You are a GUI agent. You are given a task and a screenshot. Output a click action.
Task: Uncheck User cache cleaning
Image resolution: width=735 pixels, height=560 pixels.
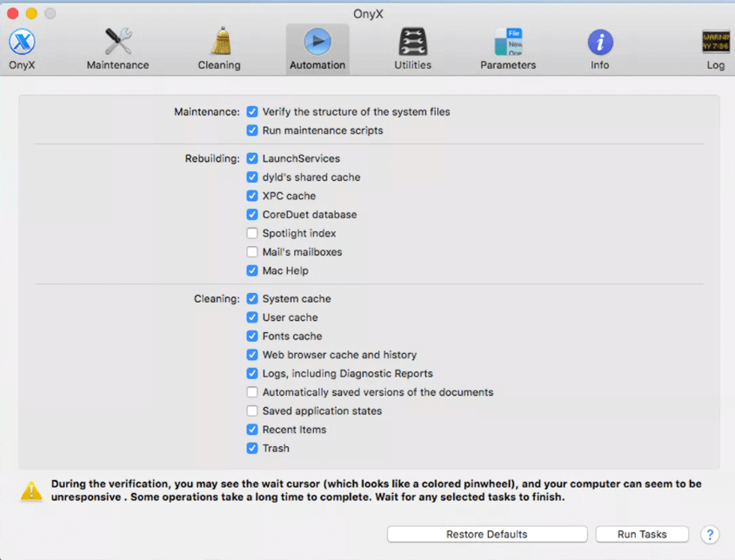252,317
